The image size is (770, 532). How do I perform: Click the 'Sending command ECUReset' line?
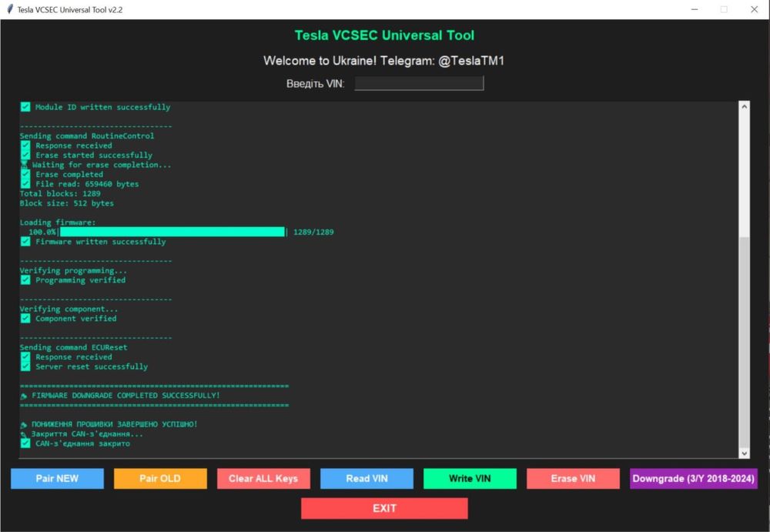tap(74, 347)
